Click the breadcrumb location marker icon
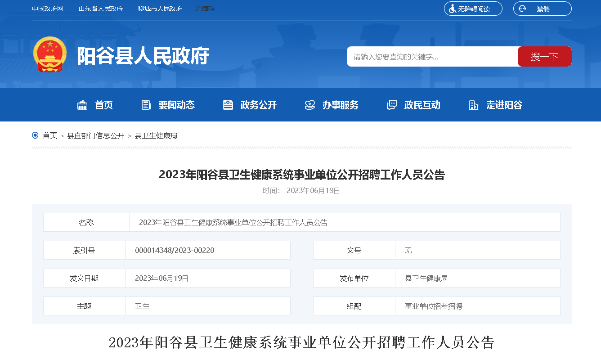 [x=35, y=135]
